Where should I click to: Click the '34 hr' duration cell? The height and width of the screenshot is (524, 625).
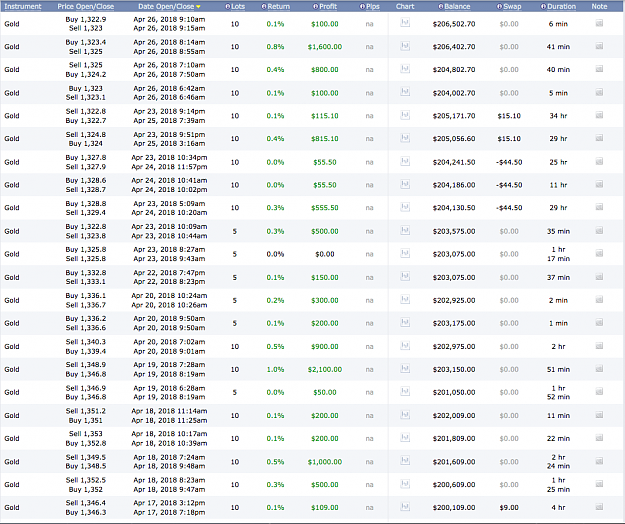click(x=558, y=116)
